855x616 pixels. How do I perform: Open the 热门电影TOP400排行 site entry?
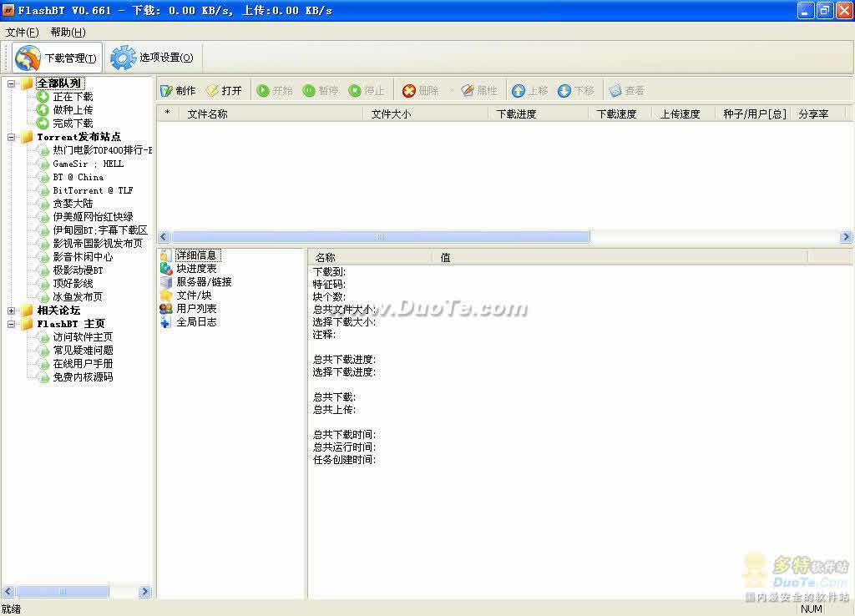(x=102, y=150)
